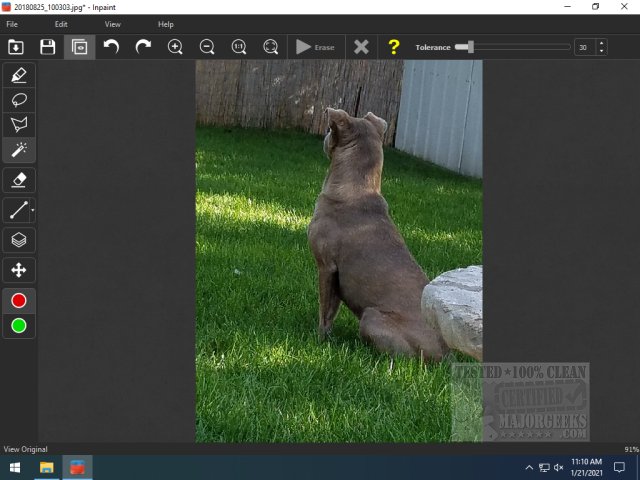Open File Explorer from the taskbar
640x480 pixels.
pos(46,467)
